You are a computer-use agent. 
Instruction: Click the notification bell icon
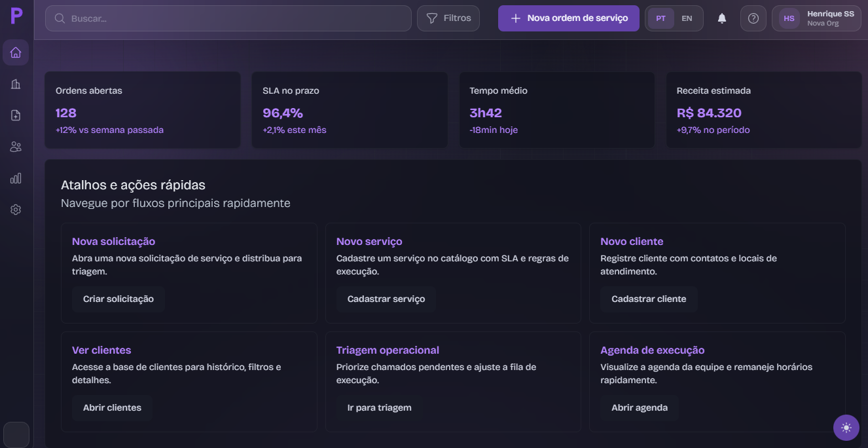coord(722,18)
